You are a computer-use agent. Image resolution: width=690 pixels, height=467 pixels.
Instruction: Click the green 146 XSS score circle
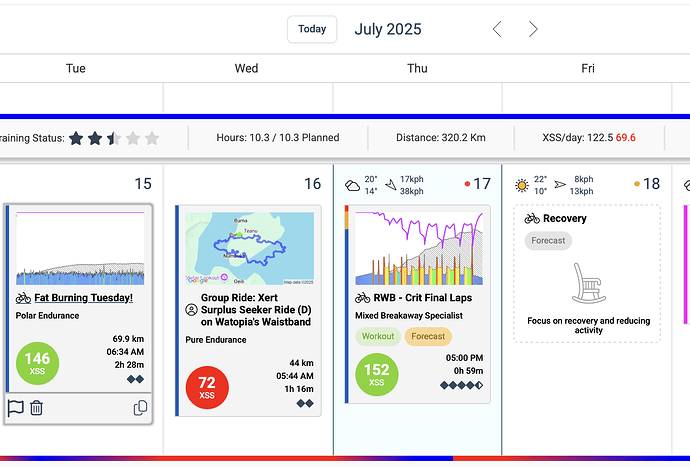pyautogui.click(x=37, y=363)
